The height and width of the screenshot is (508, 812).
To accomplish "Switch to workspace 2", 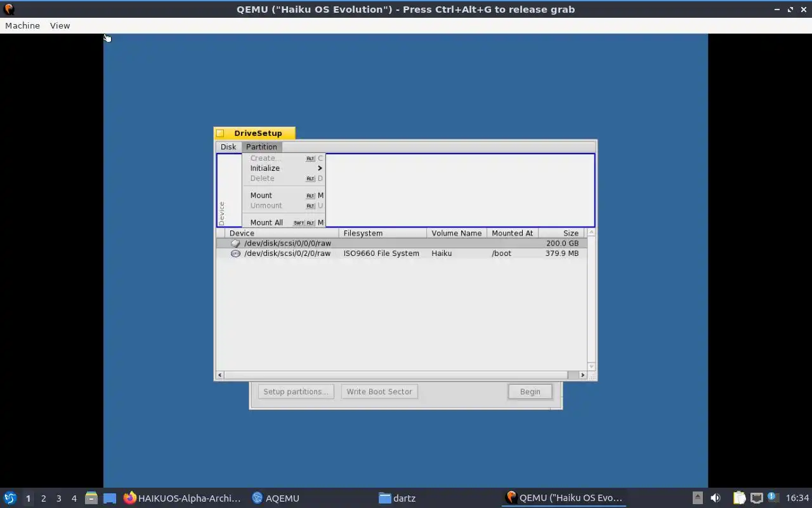I will coord(43,498).
